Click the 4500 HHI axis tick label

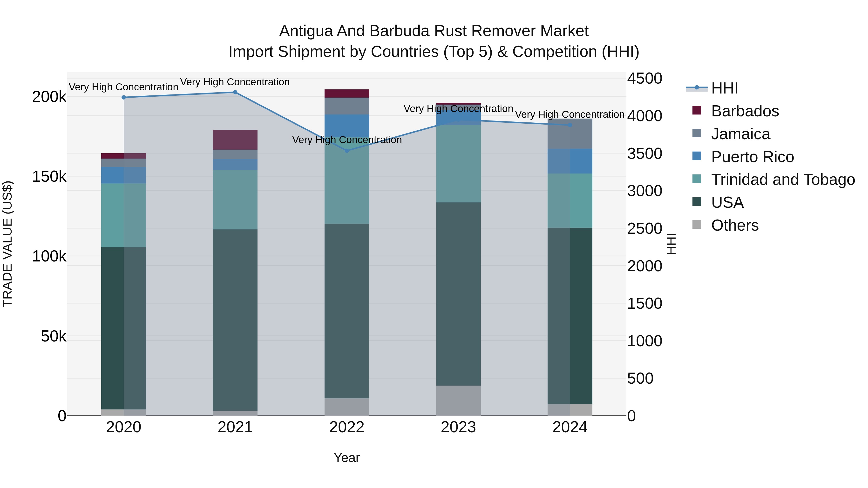[644, 79]
